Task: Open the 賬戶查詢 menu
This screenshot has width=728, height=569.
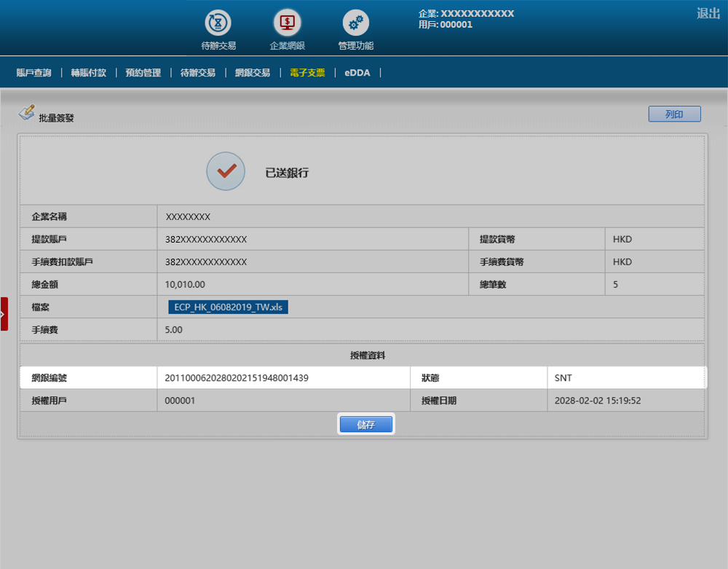Action: point(34,73)
